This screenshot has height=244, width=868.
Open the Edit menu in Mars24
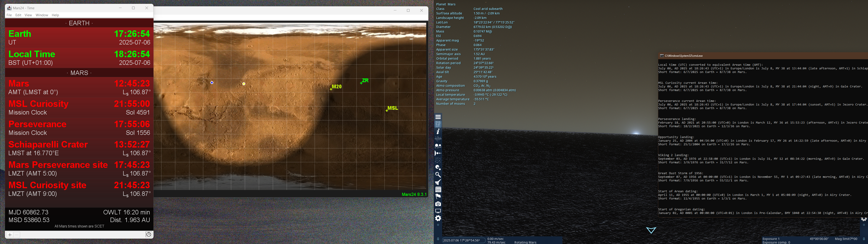[x=18, y=15]
